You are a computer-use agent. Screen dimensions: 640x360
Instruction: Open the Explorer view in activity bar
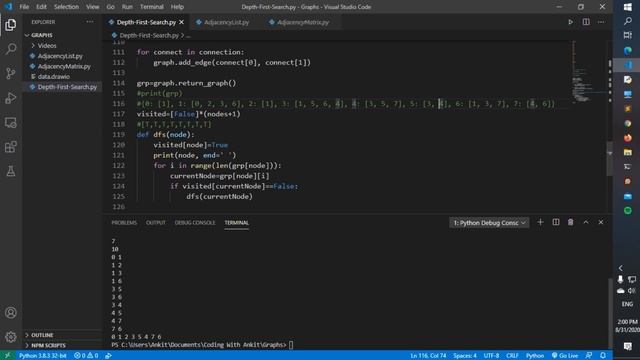pyautogui.click(x=11, y=25)
